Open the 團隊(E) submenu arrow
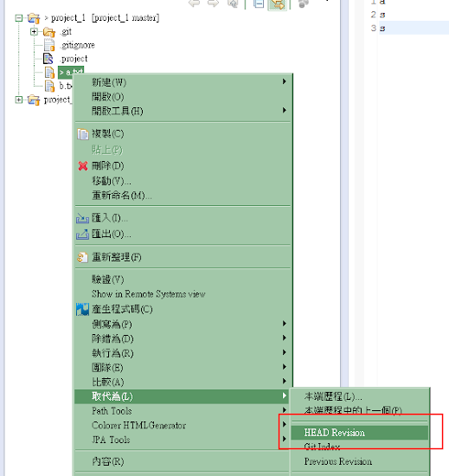449x476 pixels. click(x=284, y=367)
